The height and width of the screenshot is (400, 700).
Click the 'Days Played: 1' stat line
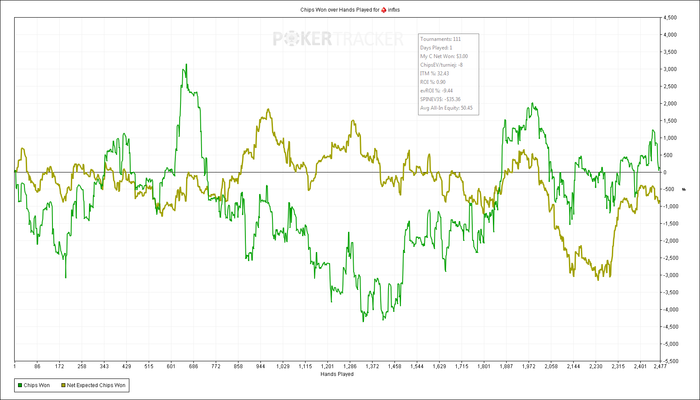point(436,48)
